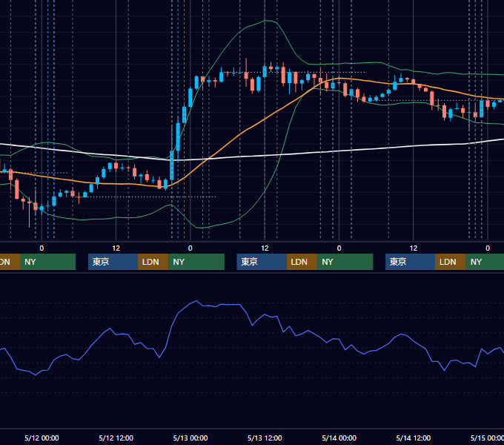Click the NY session block above 5/14 00:00
Image resolution: width=504 pixels, height=445 pixels.
tap(345, 262)
